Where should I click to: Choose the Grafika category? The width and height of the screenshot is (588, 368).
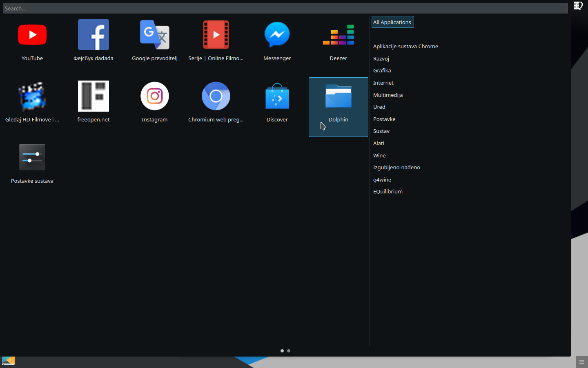382,70
